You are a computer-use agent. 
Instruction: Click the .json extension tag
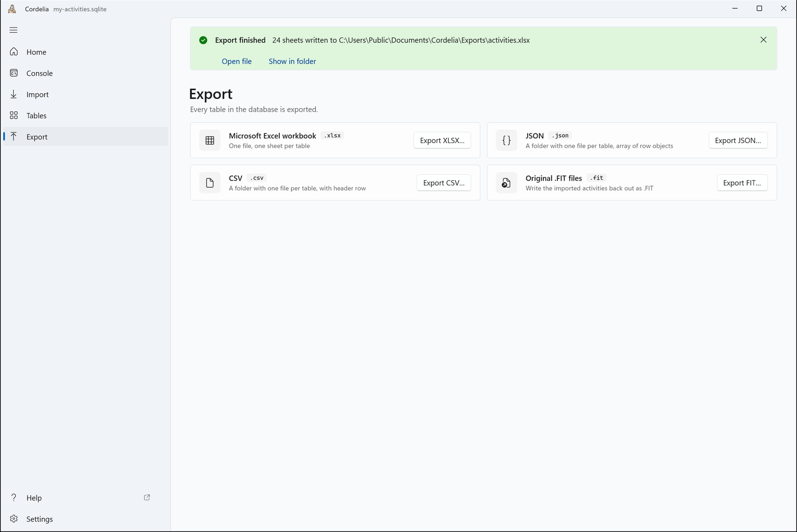pyautogui.click(x=560, y=136)
